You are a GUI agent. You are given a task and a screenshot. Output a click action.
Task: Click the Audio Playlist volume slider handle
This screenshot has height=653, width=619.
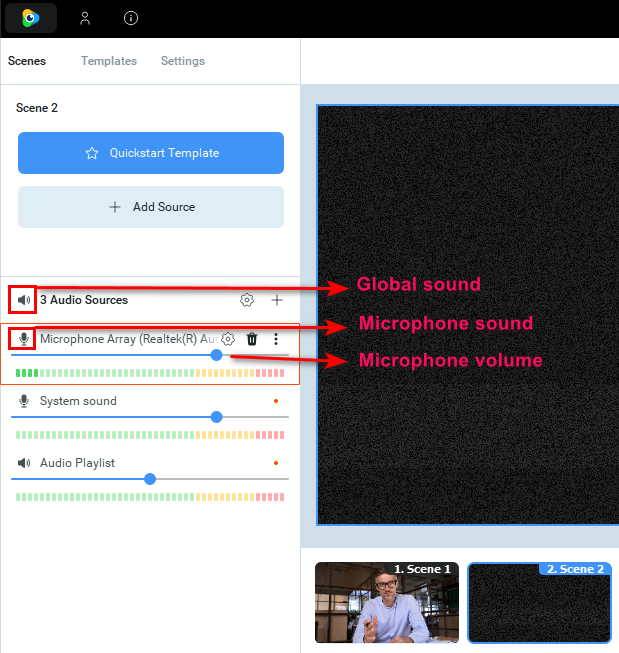click(150, 479)
